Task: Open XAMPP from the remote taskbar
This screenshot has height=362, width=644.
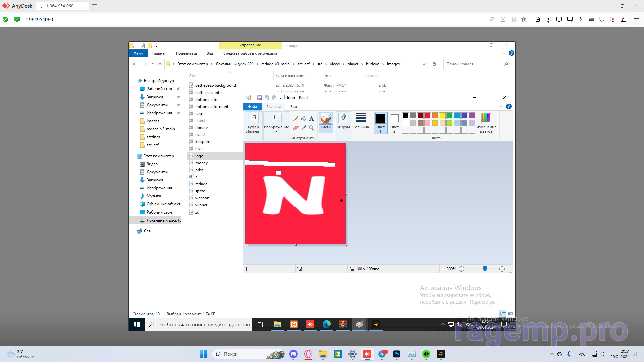Action: click(x=294, y=324)
